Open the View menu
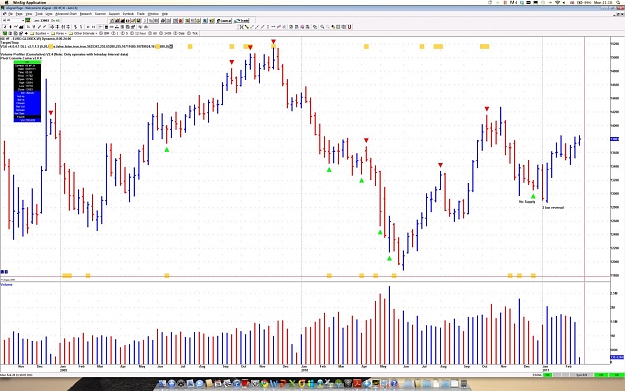625x391 pixels. pyautogui.click(x=29, y=14)
